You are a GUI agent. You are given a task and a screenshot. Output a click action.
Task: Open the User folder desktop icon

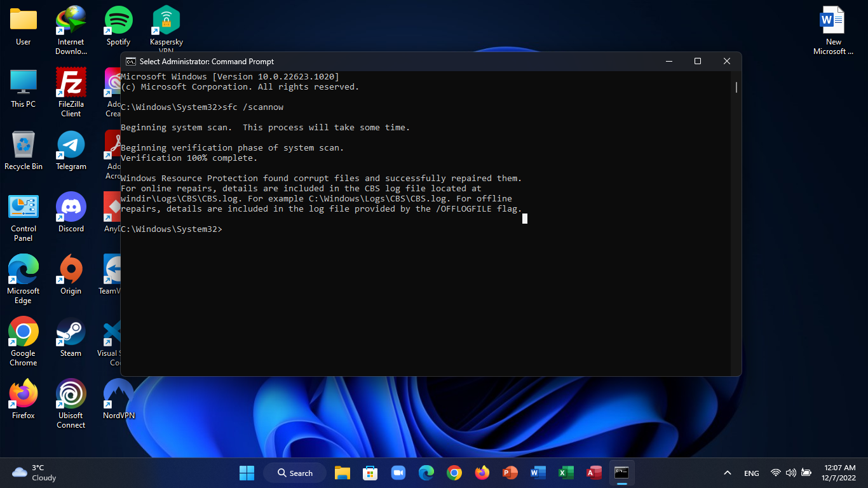tap(24, 26)
